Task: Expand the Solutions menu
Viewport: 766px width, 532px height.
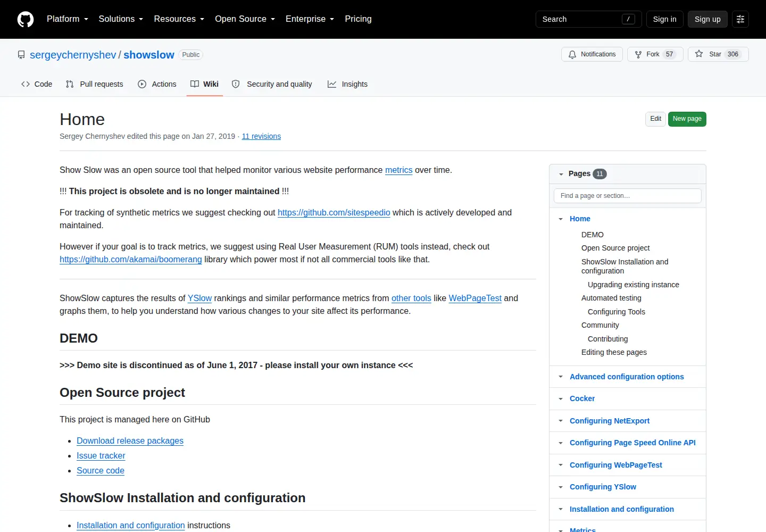Action: tap(121, 19)
